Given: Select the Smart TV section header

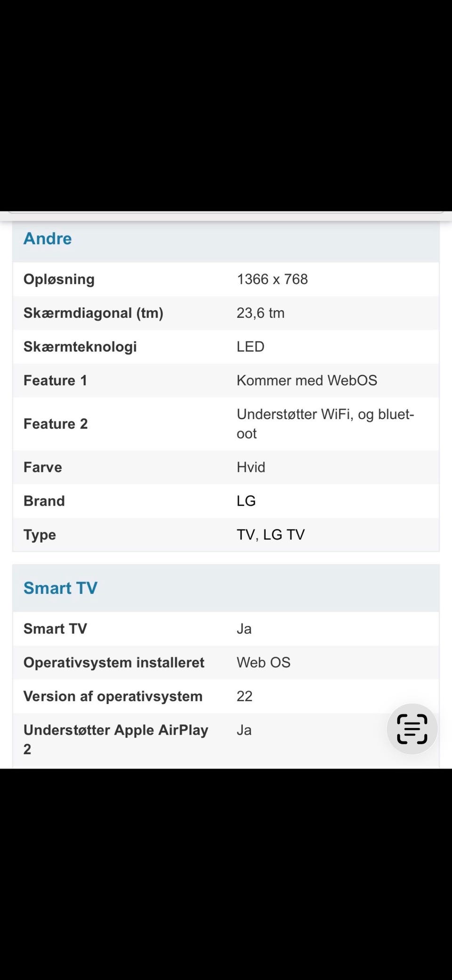Looking at the screenshot, I should pyautogui.click(x=60, y=588).
